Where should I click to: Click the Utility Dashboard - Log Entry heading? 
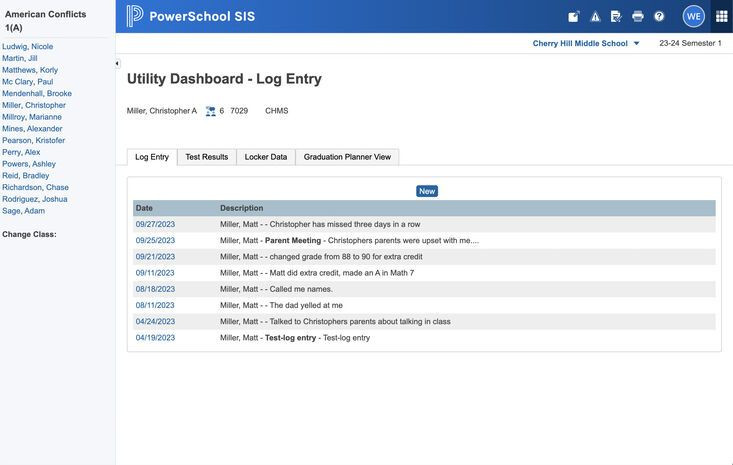(x=224, y=79)
